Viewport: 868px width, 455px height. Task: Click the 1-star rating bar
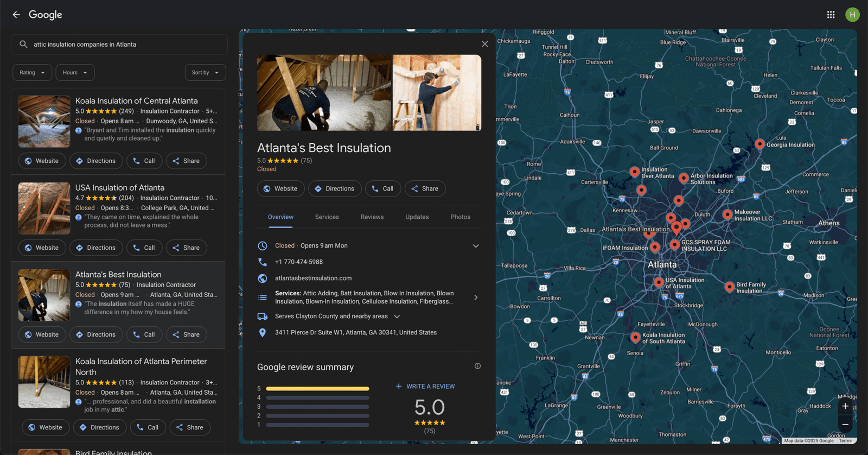[317, 425]
